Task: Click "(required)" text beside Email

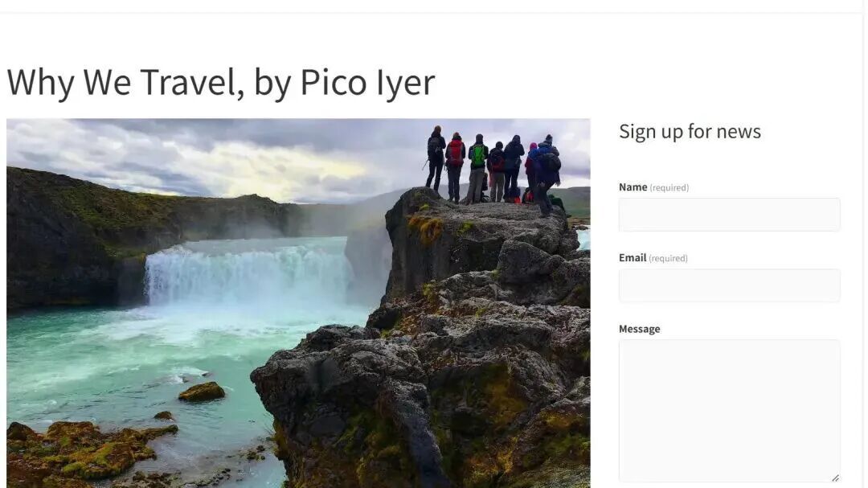Action: point(668,258)
